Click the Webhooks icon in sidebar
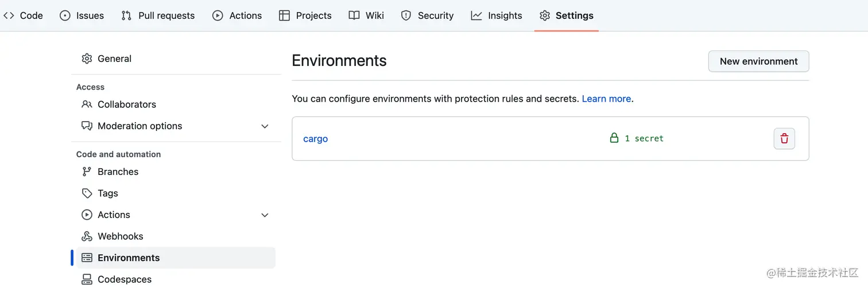The image size is (868, 288). point(87,236)
